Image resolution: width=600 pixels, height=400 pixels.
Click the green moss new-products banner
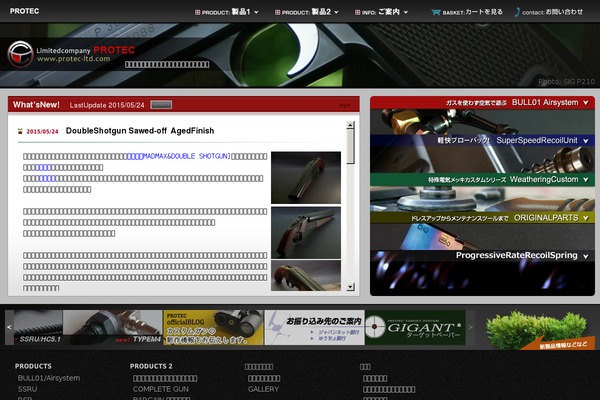[x=539, y=329]
